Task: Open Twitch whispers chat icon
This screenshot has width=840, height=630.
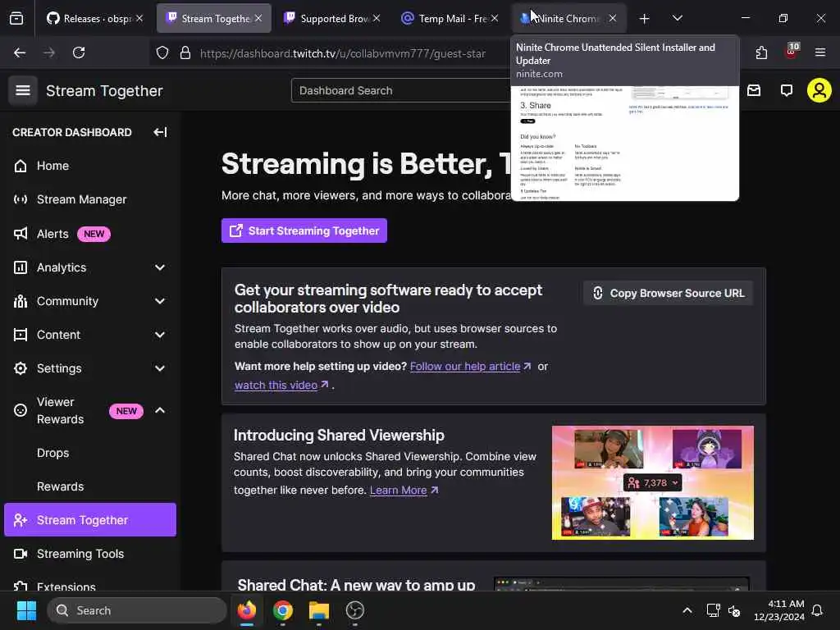Action: click(787, 90)
